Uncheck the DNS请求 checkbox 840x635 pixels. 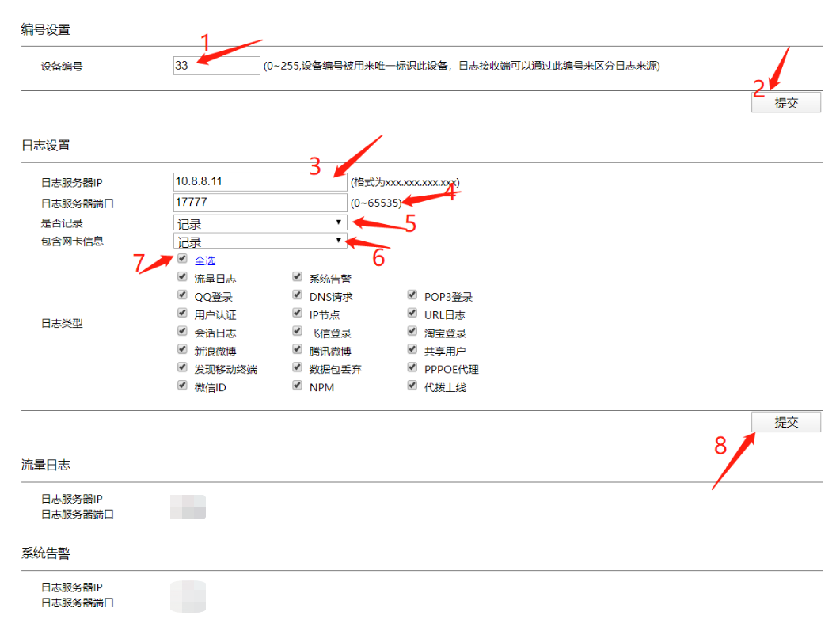(297, 295)
